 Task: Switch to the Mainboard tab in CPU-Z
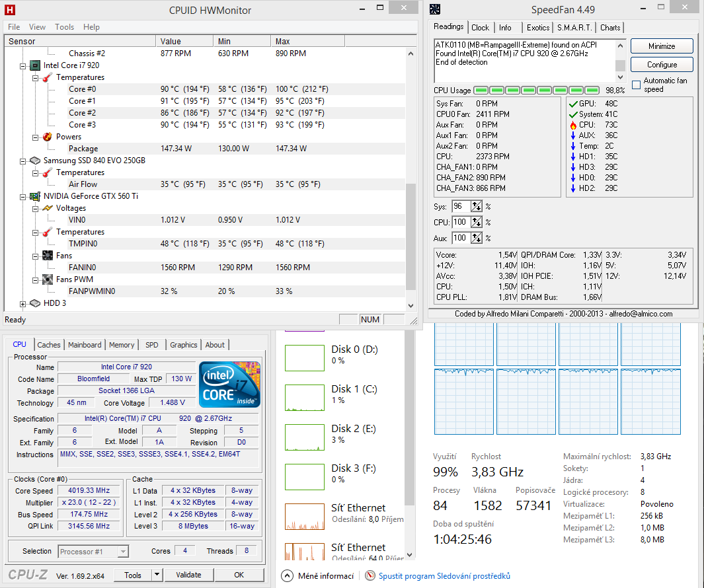click(85, 345)
